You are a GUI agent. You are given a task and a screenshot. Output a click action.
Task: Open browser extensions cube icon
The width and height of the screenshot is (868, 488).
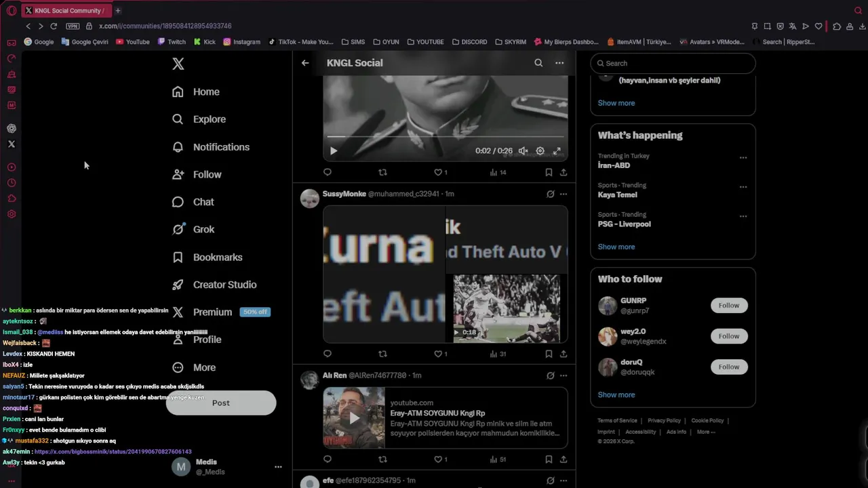[837, 26]
